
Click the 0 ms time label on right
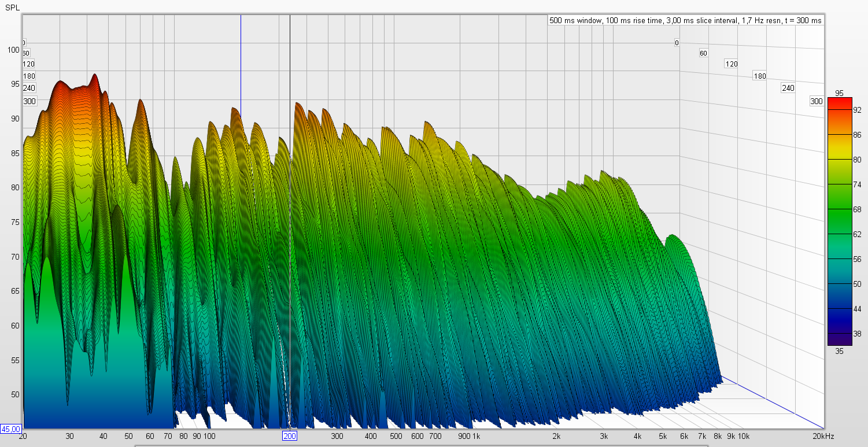coord(677,43)
